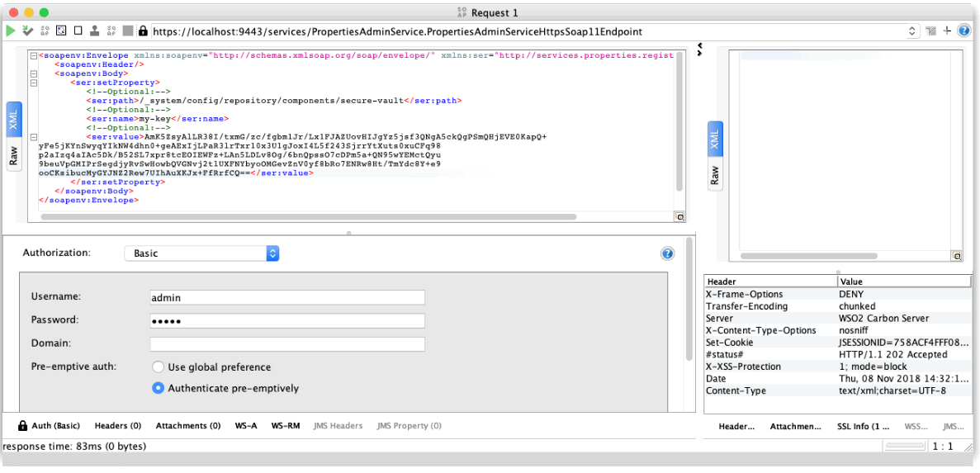Open help with the top-right question mark
Screen dimensions: 980x473
point(963,31)
